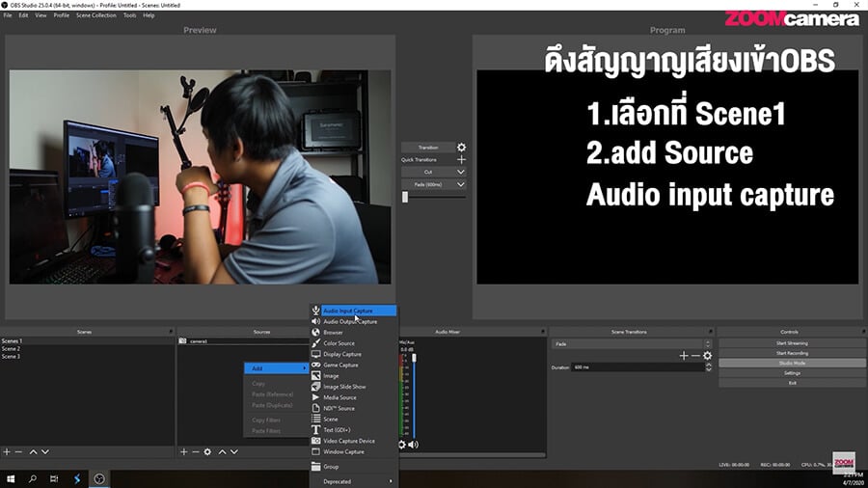This screenshot has width=868, height=488.
Task: Pop out the Scene Transitions dock corner icon
Action: click(x=710, y=332)
